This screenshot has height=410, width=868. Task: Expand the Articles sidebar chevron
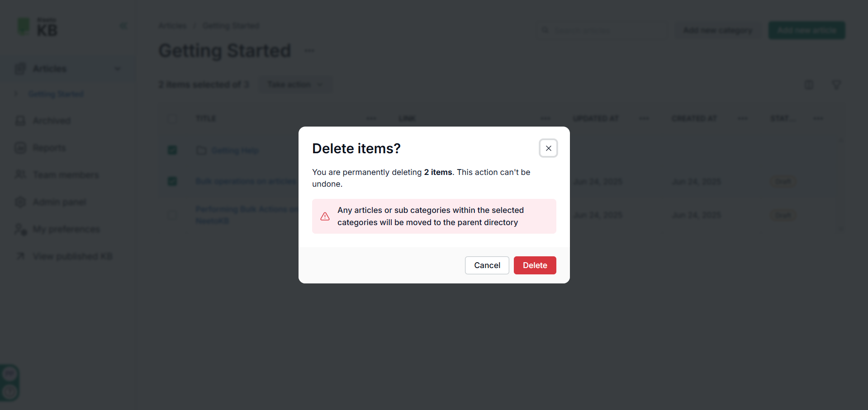(118, 69)
